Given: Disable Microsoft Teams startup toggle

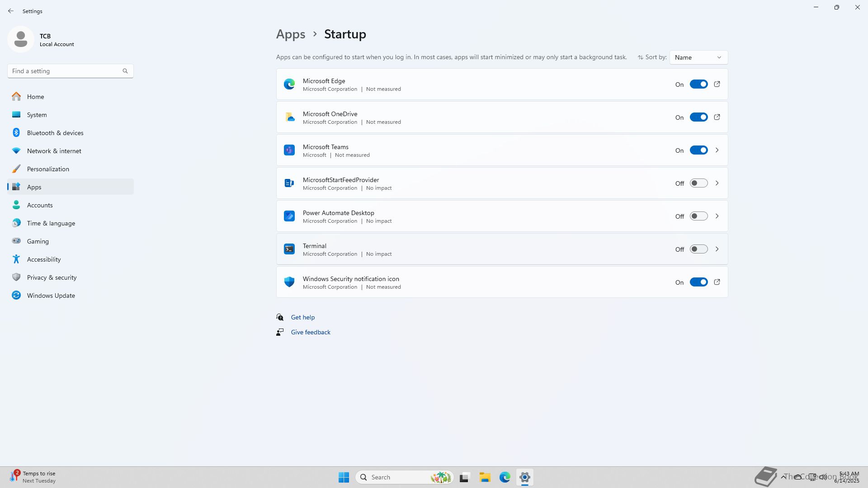Looking at the screenshot, I should click(698, 150).
